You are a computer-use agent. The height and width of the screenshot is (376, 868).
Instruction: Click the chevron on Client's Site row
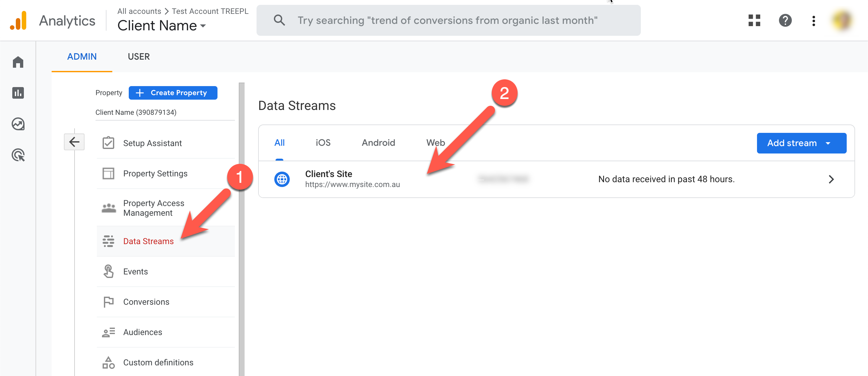(831, 179)
